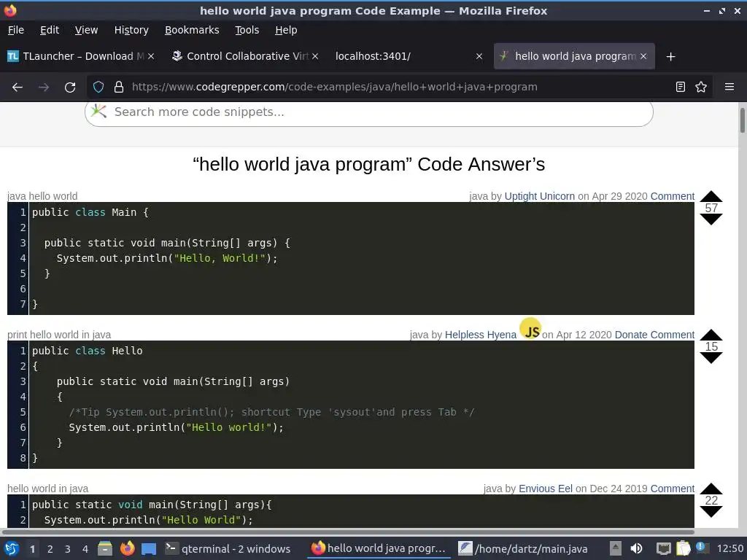Open the clipboard manager tray icon

(x=683, y=548)
